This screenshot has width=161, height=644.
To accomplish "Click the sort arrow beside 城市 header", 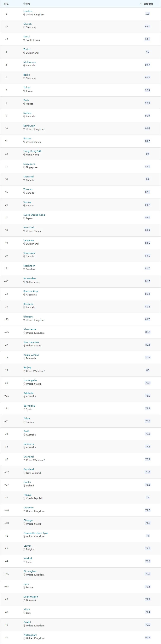I will (24, 4).
